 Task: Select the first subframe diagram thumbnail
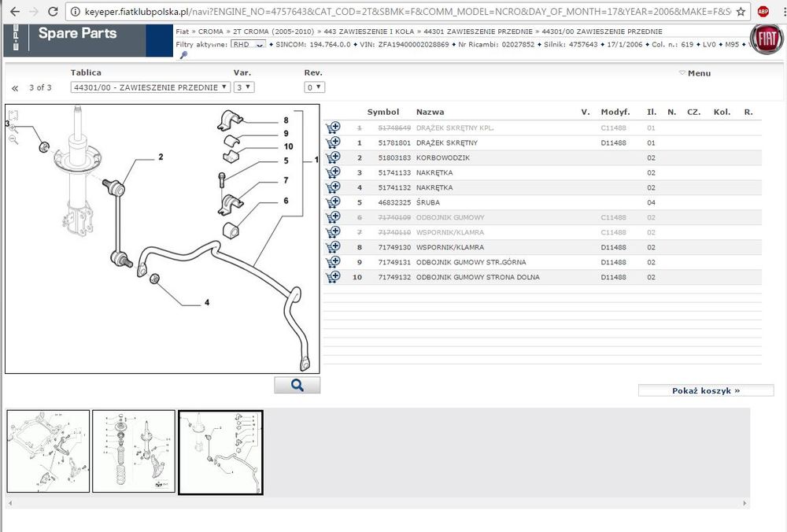point(48,451)
